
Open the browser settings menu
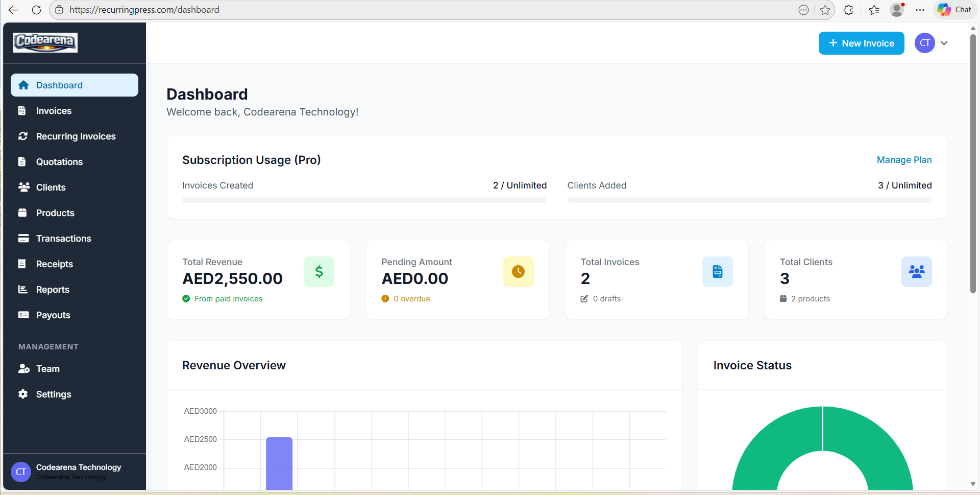tap(920, 10)
